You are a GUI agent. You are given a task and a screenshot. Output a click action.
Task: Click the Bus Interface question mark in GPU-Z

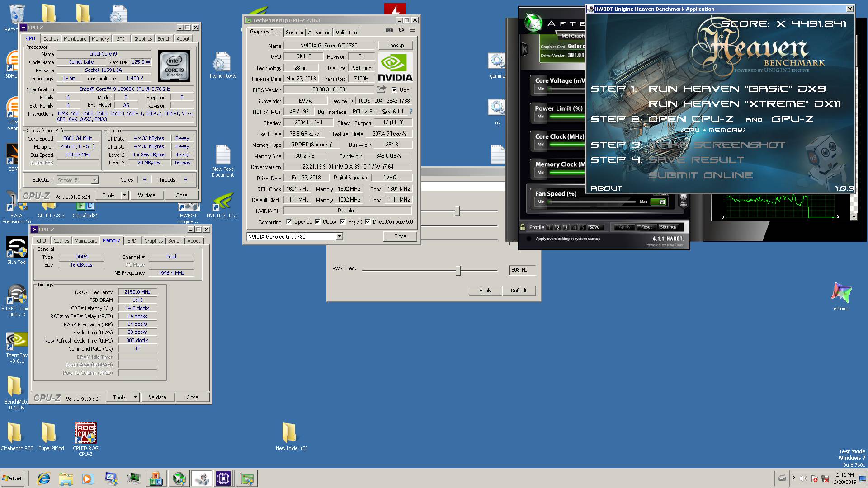[411, 112]
